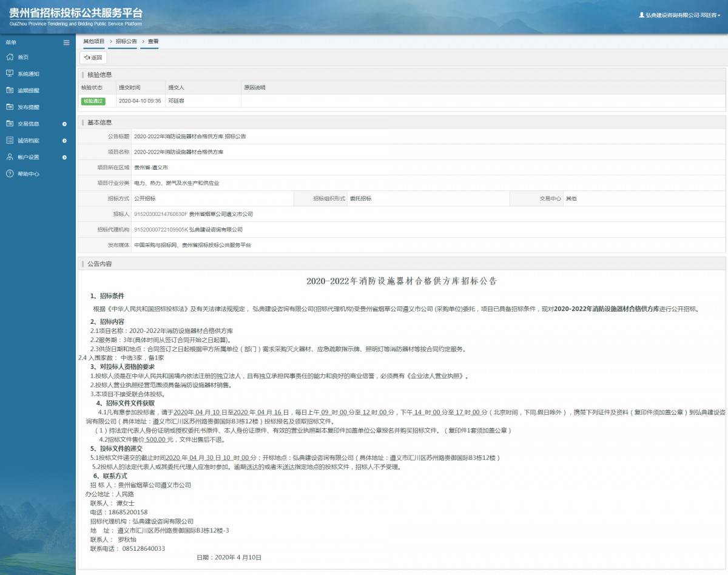
Task: Open user account dropdown at top right
Action: (x=679, y=15)
